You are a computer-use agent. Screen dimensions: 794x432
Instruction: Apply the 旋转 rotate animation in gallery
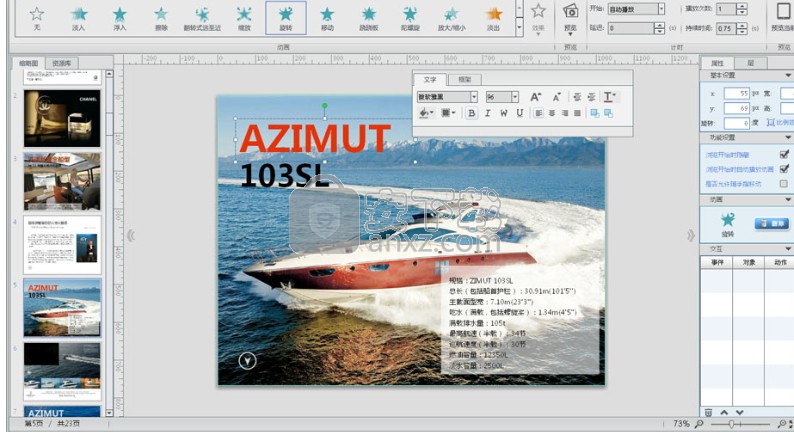point(286,18)
